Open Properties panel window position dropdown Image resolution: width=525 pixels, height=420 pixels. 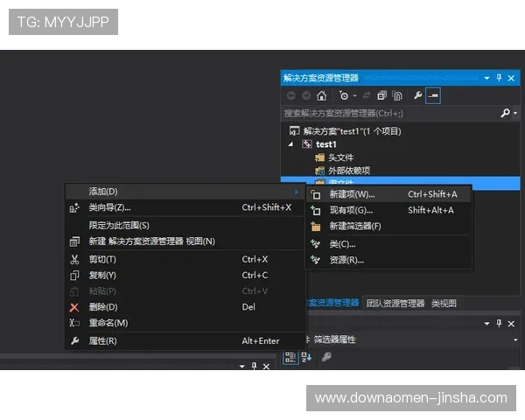tap(486, 324)
